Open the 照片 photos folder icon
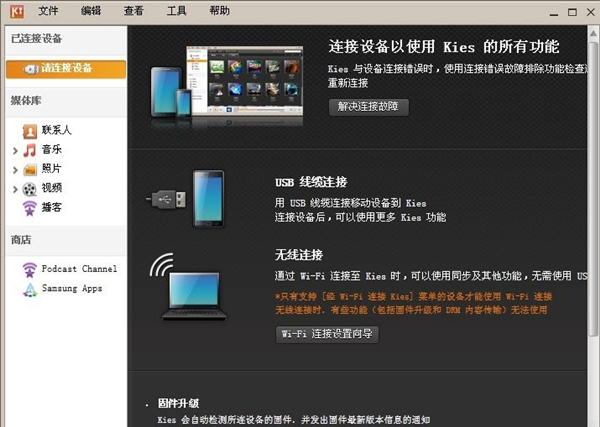 coord(30,169)
